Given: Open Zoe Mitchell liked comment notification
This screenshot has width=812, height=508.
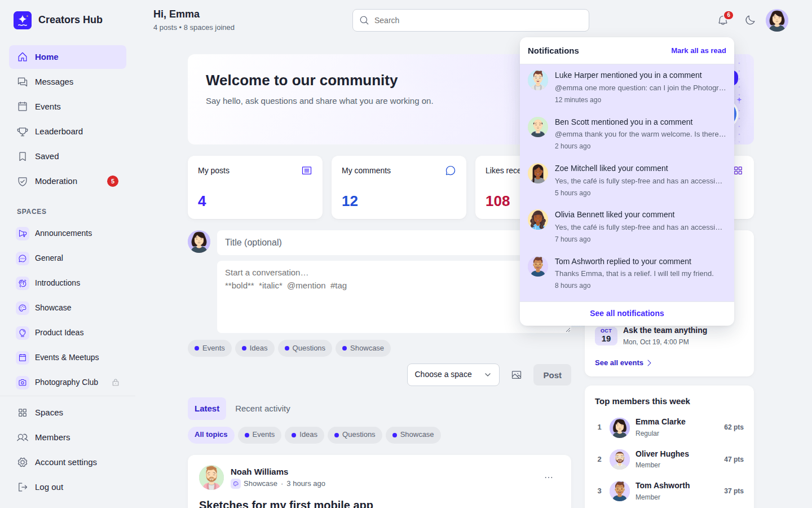Looking at the screenshot, I should 627,180.
